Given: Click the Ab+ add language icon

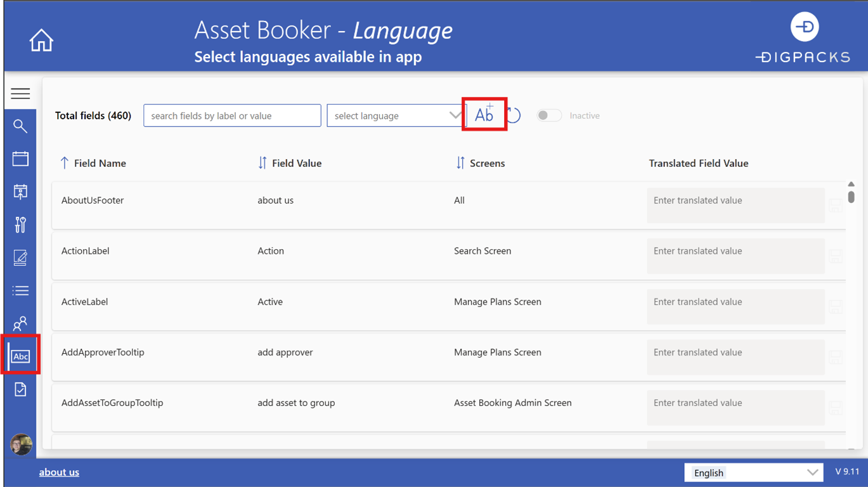Looking at the screenshot, I should (484, 115).
